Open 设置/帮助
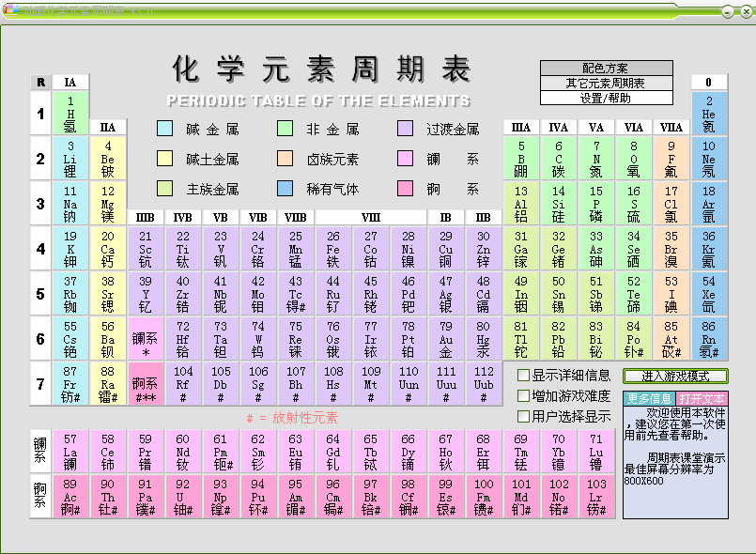Image resolution: width=756 pixels, height=554 pixels. 606,98
